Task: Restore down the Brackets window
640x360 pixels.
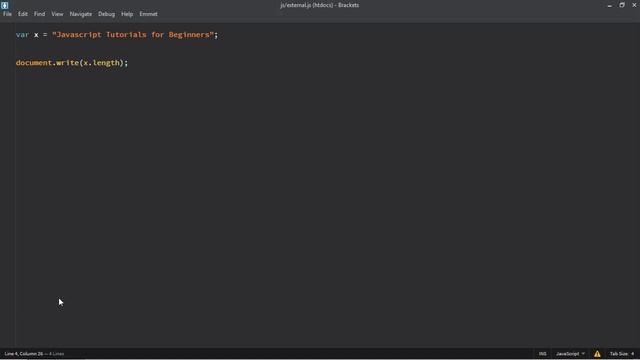Action: [x=622, y=5]
